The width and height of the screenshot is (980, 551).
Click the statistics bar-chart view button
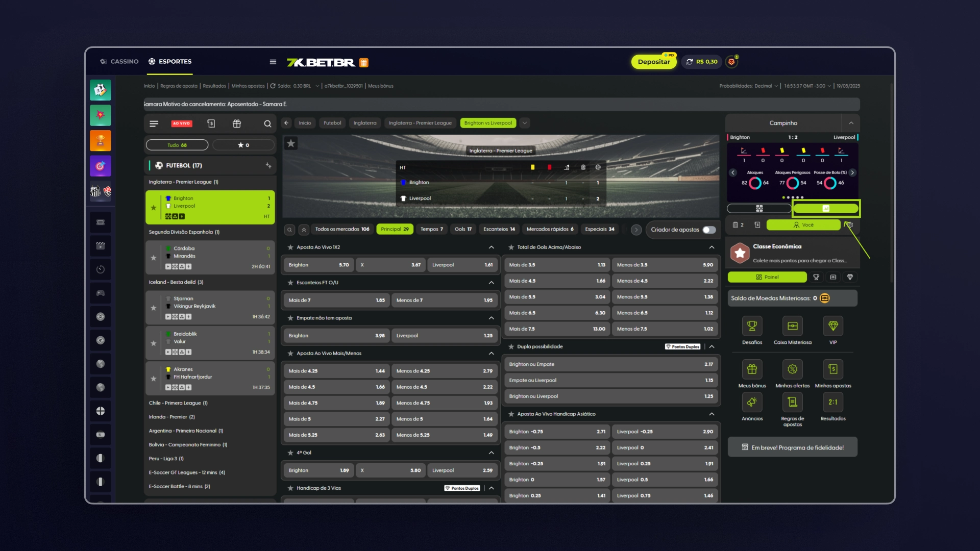tap(825, 209)
